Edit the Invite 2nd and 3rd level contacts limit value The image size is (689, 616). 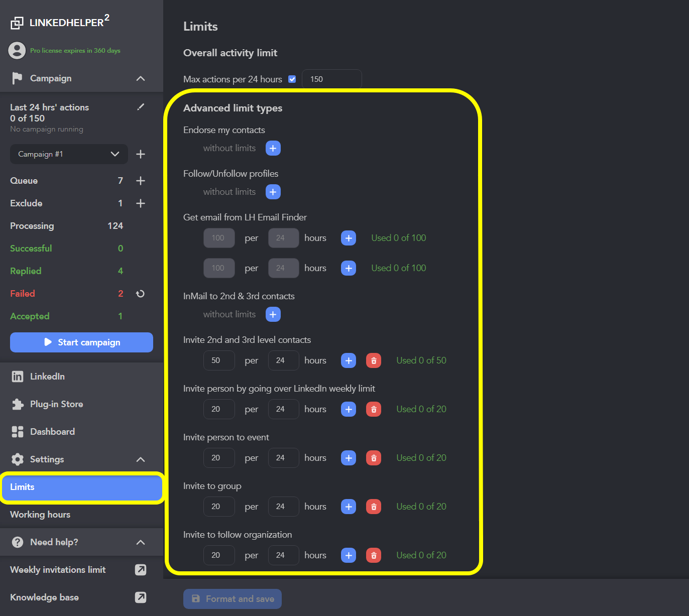219,360
